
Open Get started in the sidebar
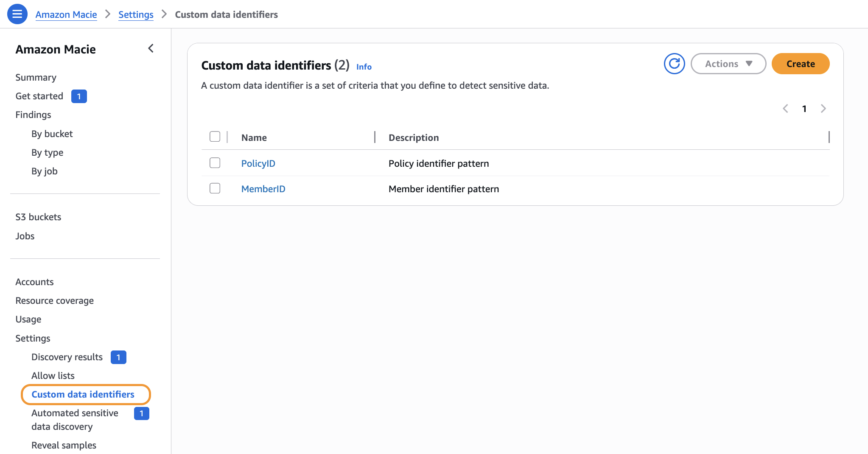(x=39, y=96)
